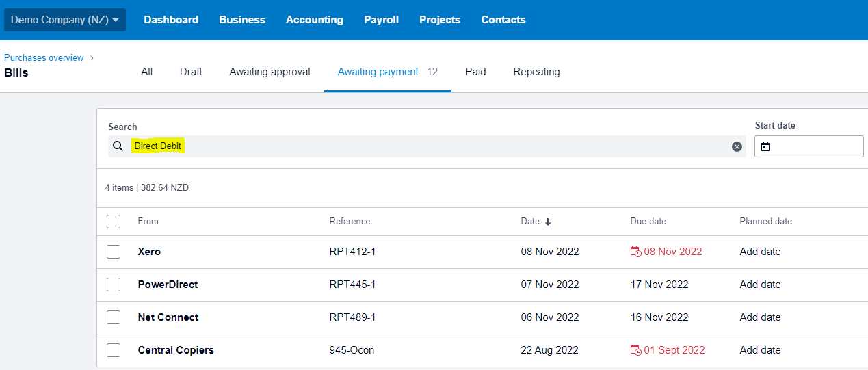Tick the checkbox for Central Copiers bill
The width and height of the screenshot is (868, 370).
(x=114, y=350)
